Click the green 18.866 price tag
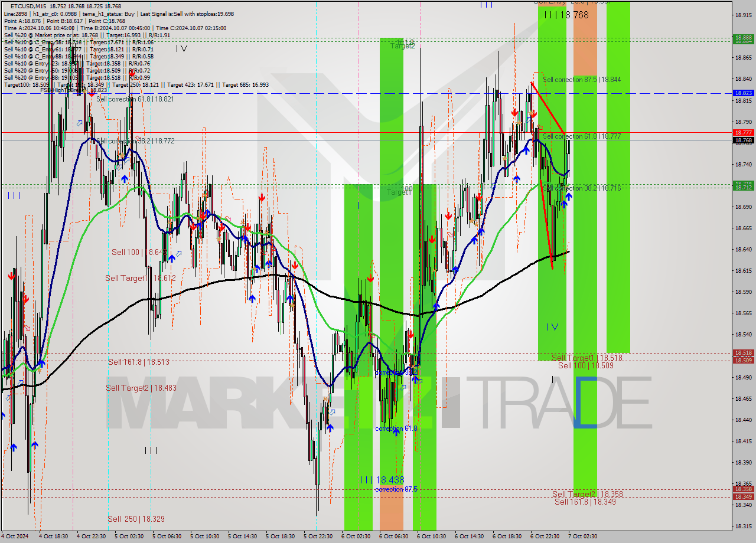Viewport: 756px width, 543px height. pyautogui.click(x=743, y=37)
